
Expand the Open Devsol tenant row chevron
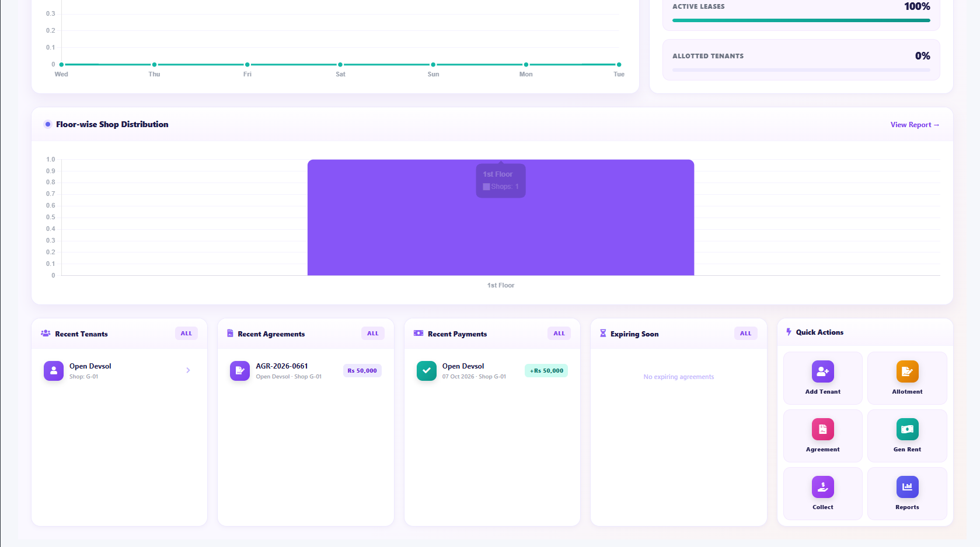coord(188,370)
